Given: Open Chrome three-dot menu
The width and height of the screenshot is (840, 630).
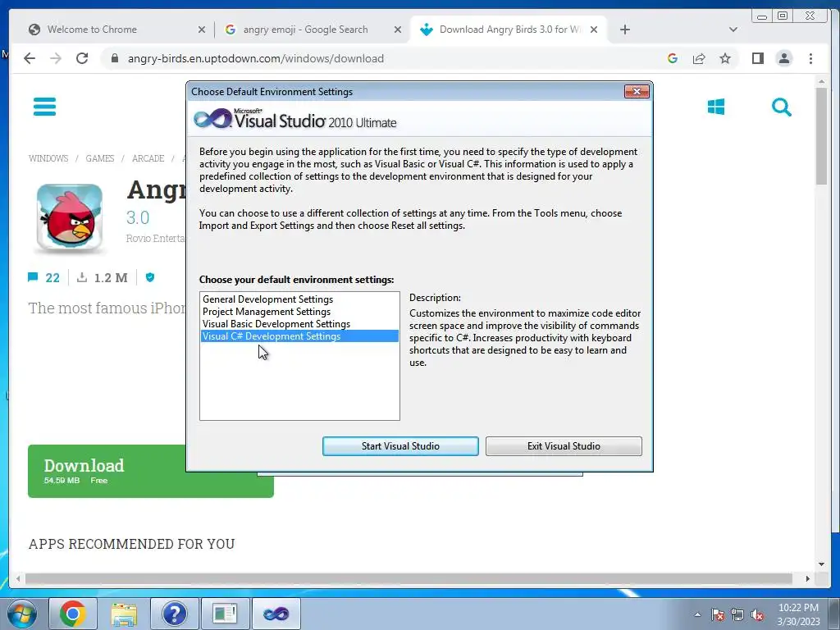Looking at the screenshot, I should (810, 58).
